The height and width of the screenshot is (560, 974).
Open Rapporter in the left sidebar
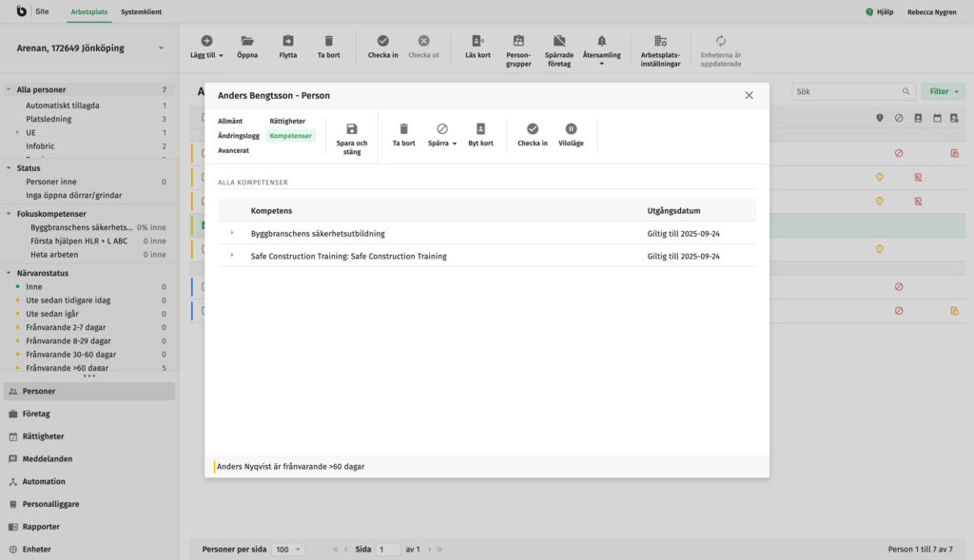coord(41,527)
